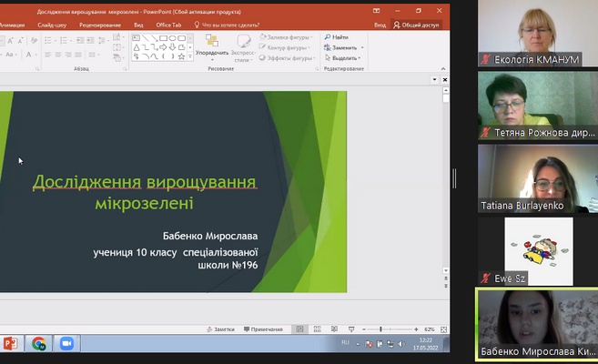Start slideshow from status bar
Viewport: 598px width, 364px height.
pyautogui.click(x=351, y=329)
